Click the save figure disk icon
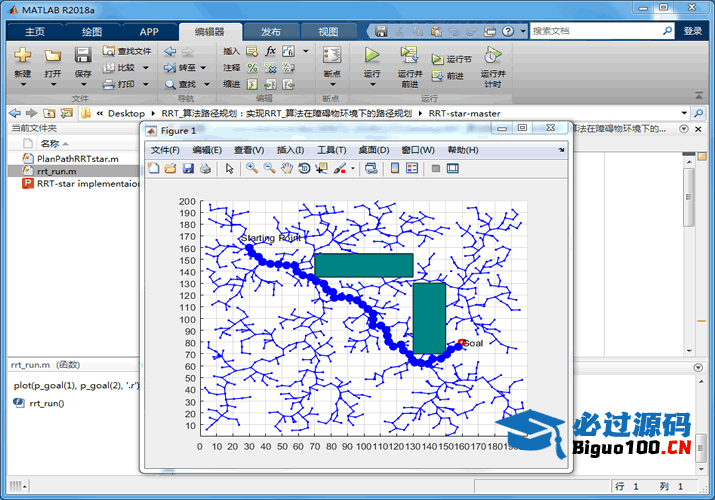715x500 pixels. click(x=188, y=169)
